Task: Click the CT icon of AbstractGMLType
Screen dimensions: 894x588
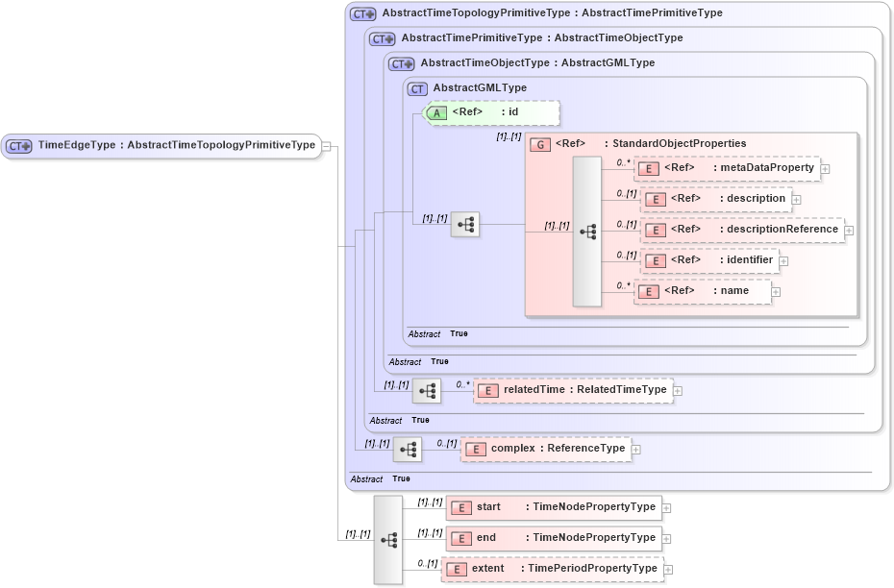Action: point(417,89)
